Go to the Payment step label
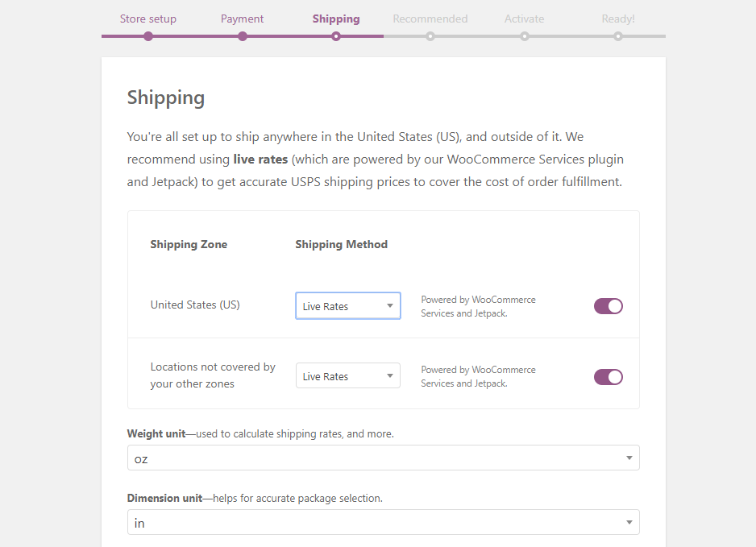This screenshot has height=547, width=756. click(x=243, y=19)
